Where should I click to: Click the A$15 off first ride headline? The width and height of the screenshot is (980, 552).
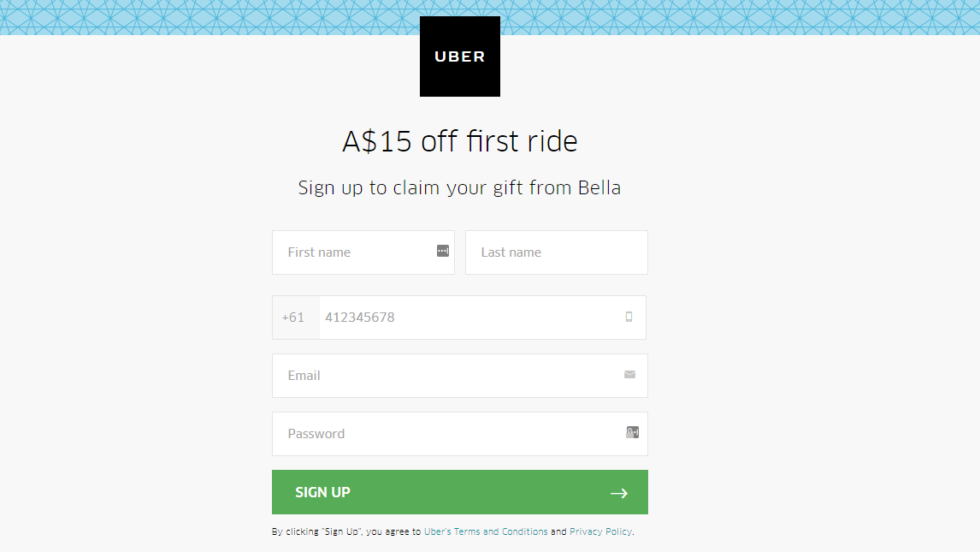pos(459,139)
